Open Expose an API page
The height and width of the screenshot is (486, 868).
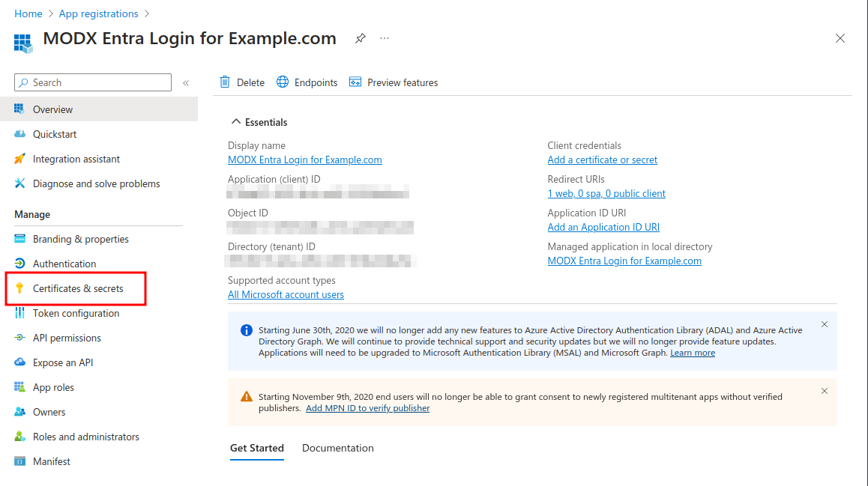(62, 362)
